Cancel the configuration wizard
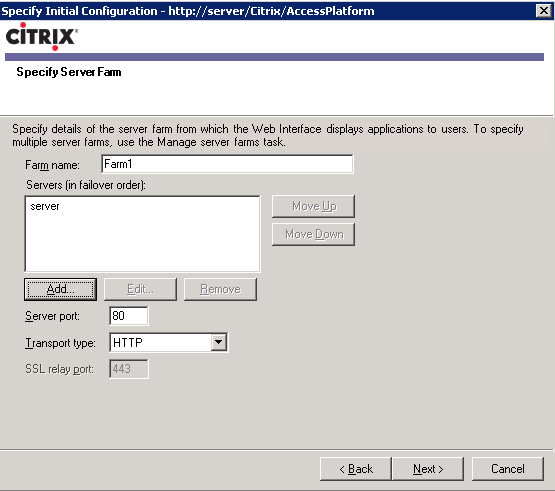 tap(508, 469)
